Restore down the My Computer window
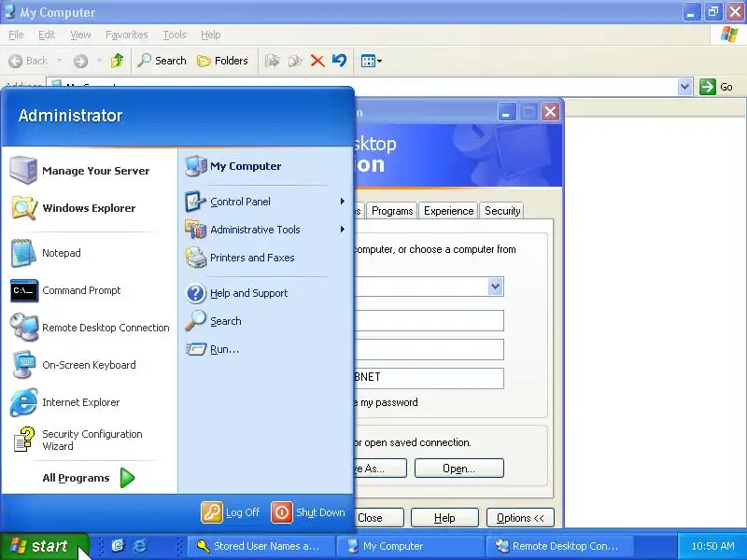747x560 pixels. tap(712, 12)
